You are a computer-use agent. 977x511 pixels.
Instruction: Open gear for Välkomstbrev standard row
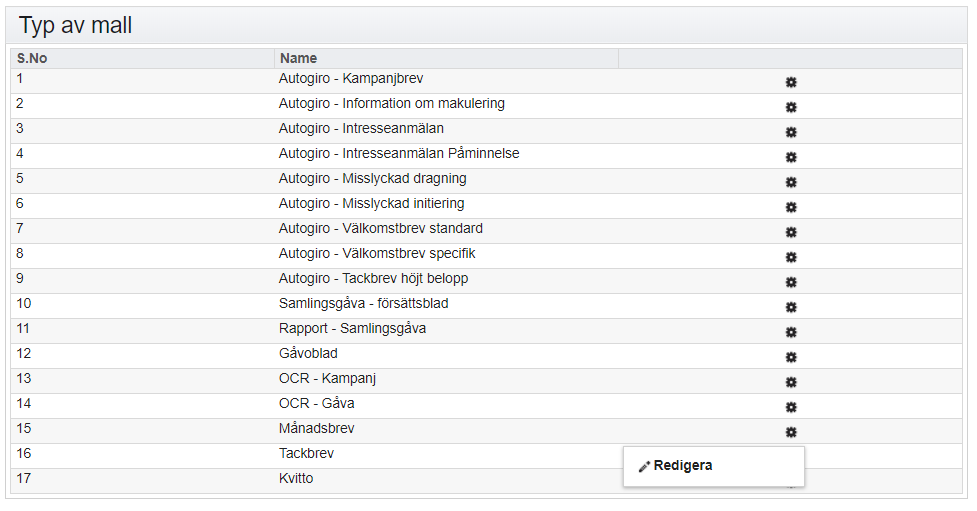click(791, 232)
